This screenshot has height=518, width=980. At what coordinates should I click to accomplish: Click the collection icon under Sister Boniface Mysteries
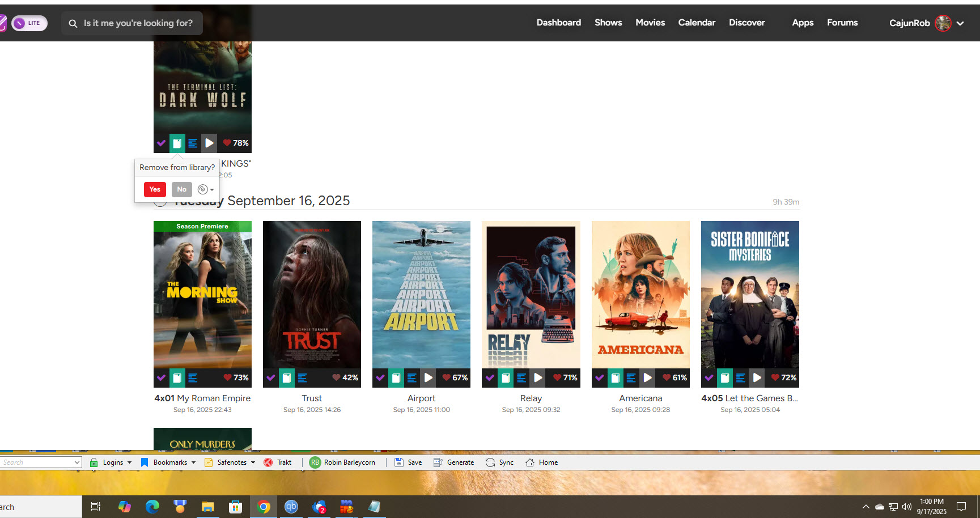725,378
